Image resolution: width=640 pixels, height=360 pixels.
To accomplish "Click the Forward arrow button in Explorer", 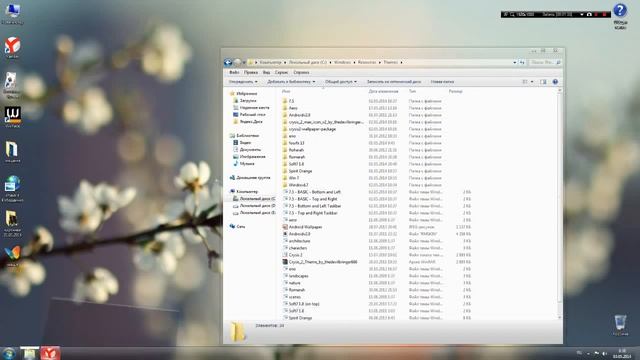I will (237, 62).
